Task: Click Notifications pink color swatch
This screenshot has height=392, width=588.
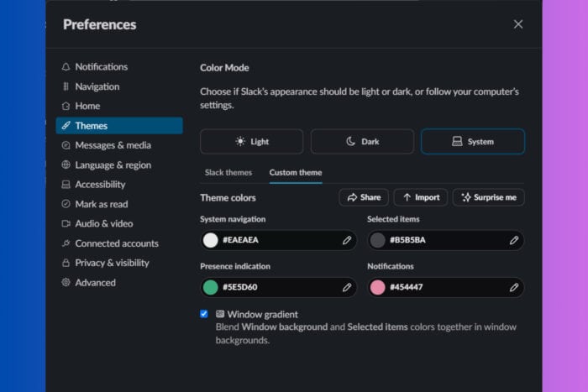Action: tap(378, 287)
